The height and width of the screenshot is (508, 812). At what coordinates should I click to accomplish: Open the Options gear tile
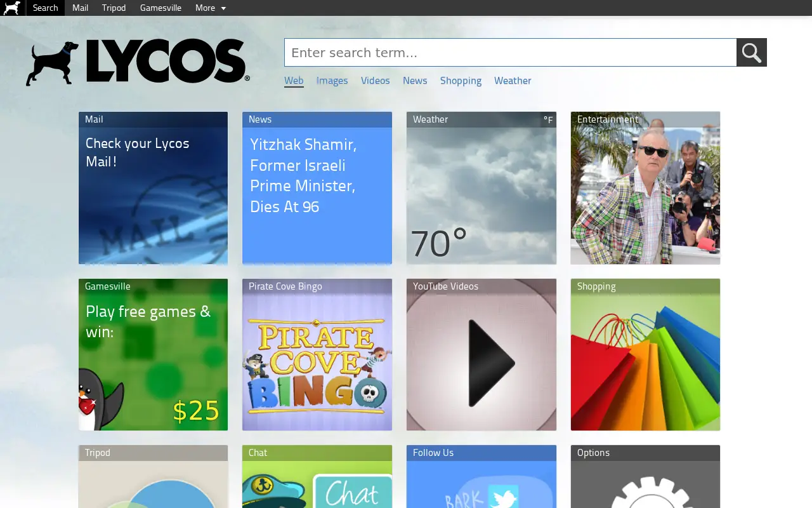click(x=645, y=476)
